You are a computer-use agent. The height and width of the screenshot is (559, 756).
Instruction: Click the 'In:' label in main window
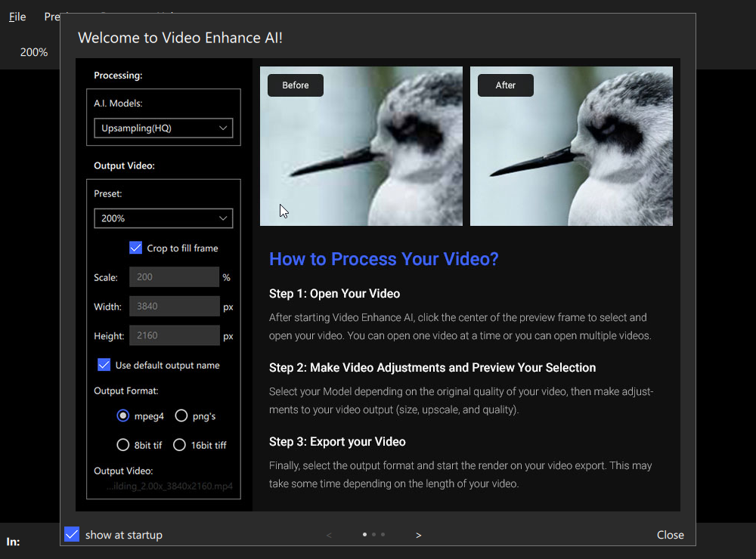(13, 542)
